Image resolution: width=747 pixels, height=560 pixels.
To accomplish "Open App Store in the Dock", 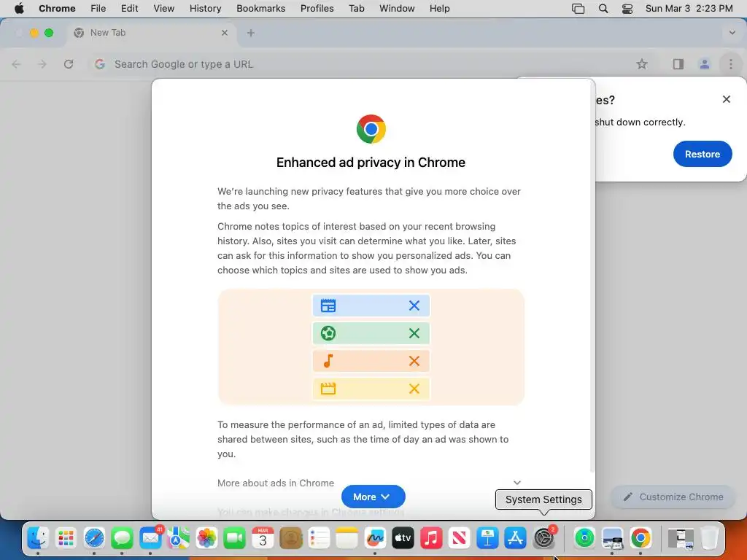I will click(516, 538).
